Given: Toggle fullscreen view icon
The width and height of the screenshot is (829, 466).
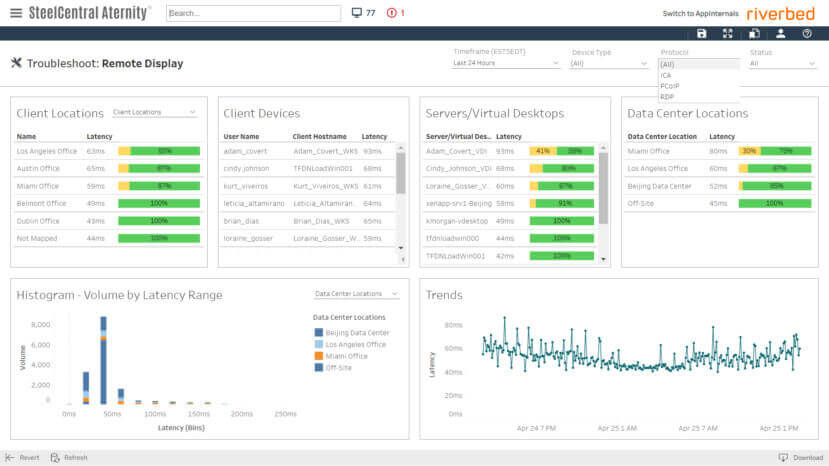Looking at the screenshot, I should 728,34.
